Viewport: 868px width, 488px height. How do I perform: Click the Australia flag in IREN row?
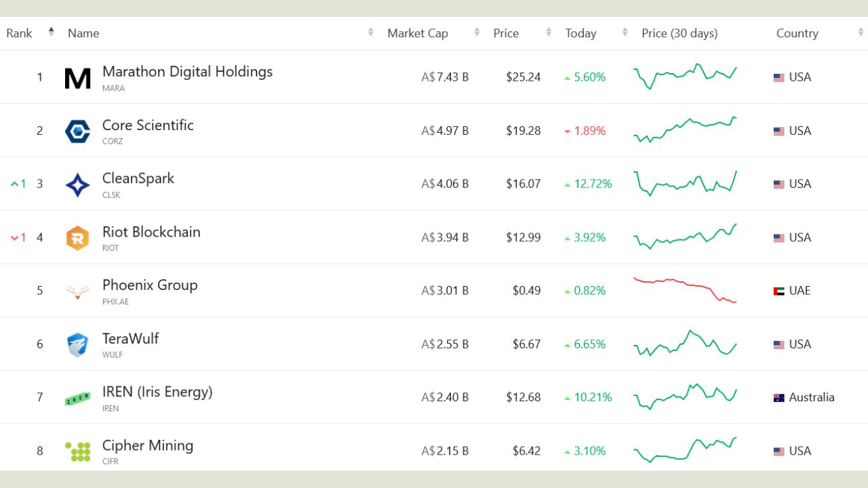[779, 398]
